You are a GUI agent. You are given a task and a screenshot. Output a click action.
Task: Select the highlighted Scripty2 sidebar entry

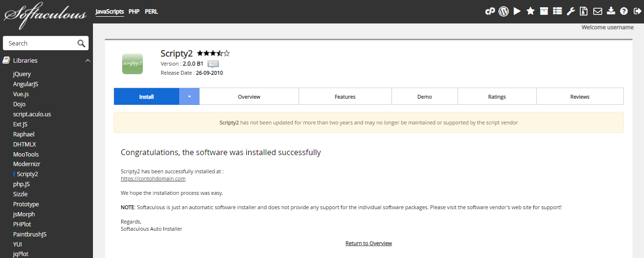tap(27, 174)
